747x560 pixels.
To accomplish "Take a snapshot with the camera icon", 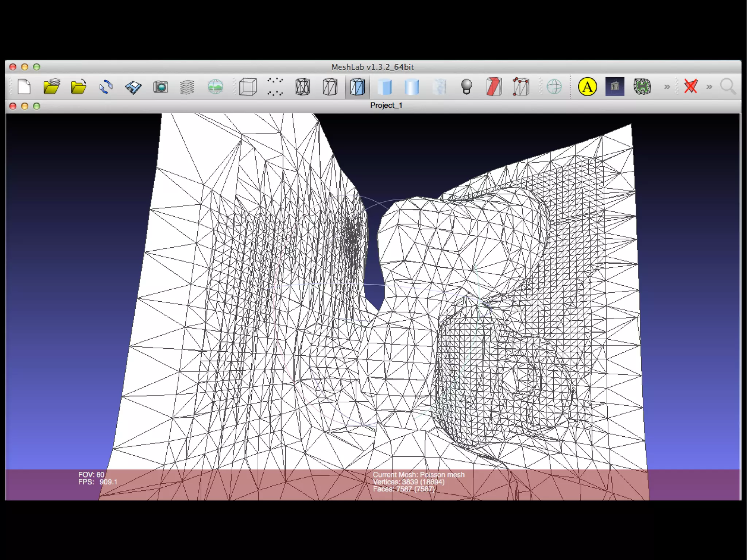I will point(160,87).
